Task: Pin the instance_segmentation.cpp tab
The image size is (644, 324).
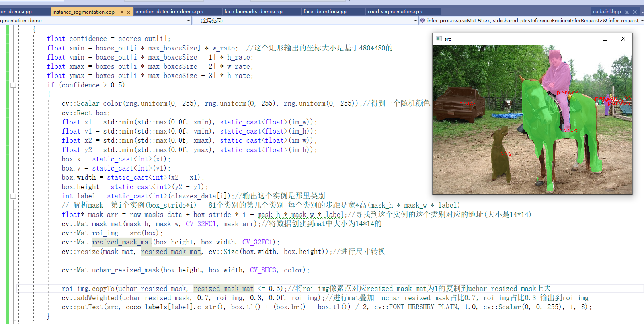Action: pyautogui.click(x=121, y=12)
